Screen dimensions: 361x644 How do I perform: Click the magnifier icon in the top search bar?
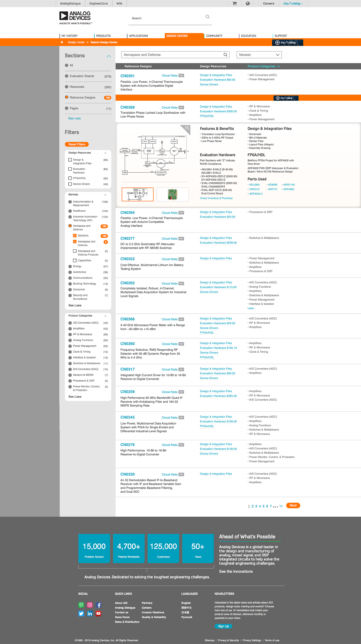207,17
